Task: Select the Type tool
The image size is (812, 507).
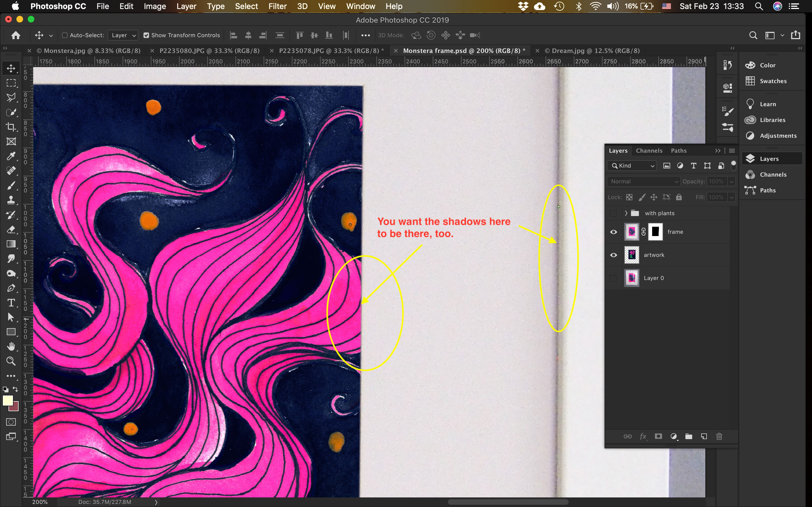Action: (x=11, y=303)
